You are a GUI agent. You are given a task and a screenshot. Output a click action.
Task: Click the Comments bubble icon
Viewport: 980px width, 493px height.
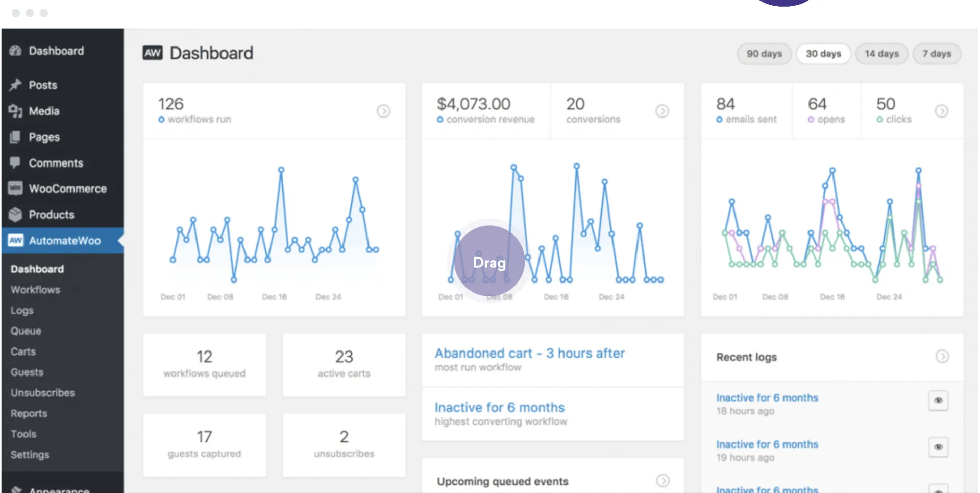pyautogui.click(x=15, y=163)
